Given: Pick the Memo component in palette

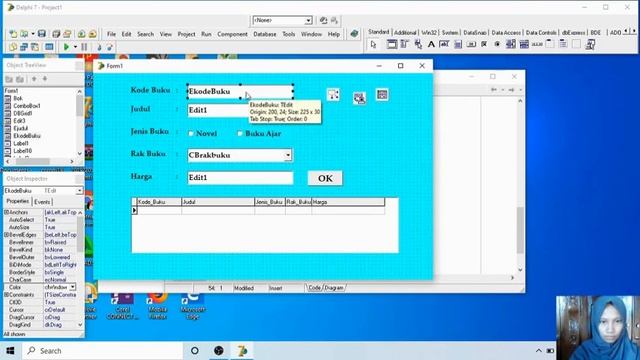Looking at the screenshot, I should 458,44.
